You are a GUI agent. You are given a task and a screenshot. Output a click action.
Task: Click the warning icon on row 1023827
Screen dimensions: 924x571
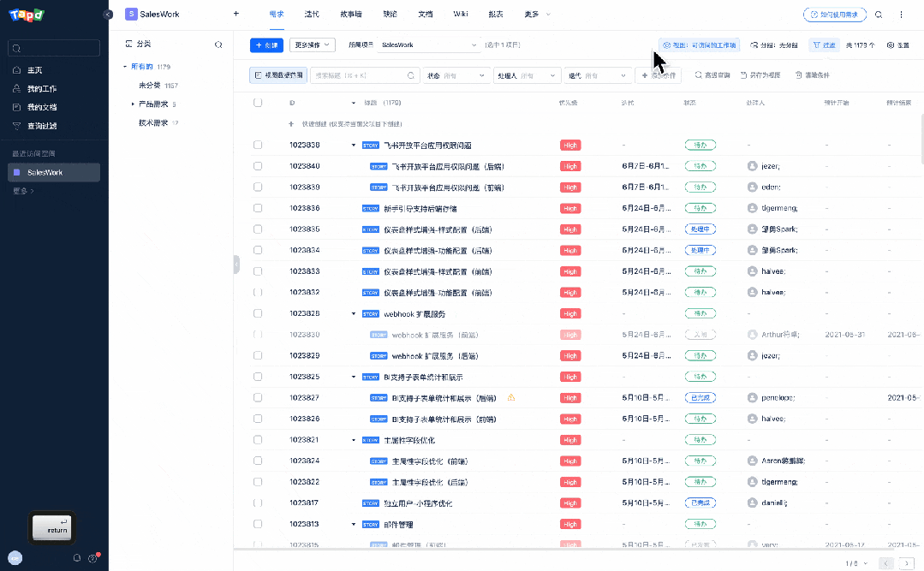511,397
